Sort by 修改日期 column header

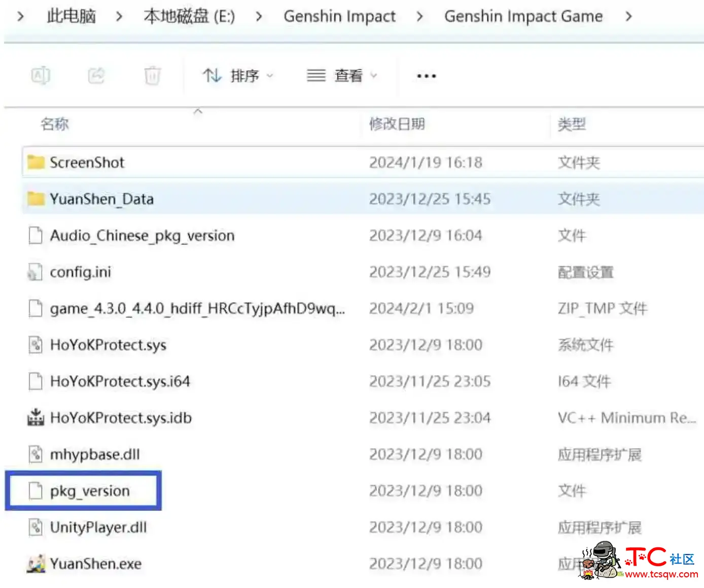(x=397, y=124)
